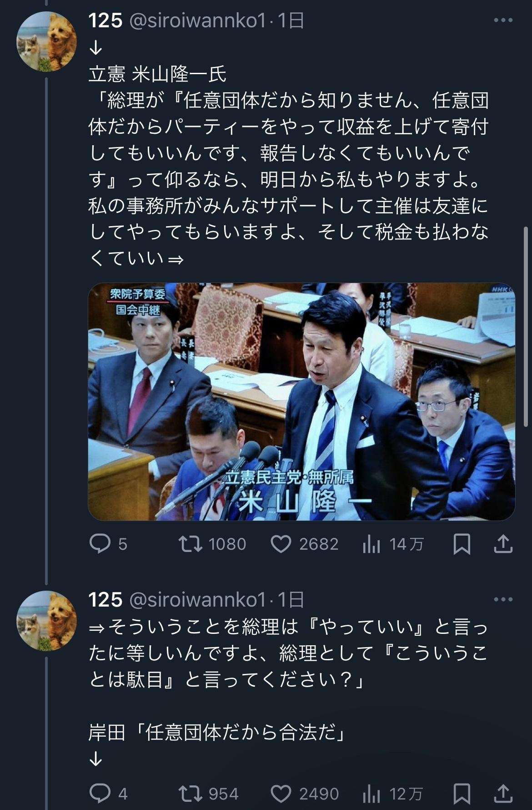Image resolution: width=532 pixels, height=810 pixels.
Task: Retweet the second tweet showing 954 retweets
Action: (x=209, y=794)
